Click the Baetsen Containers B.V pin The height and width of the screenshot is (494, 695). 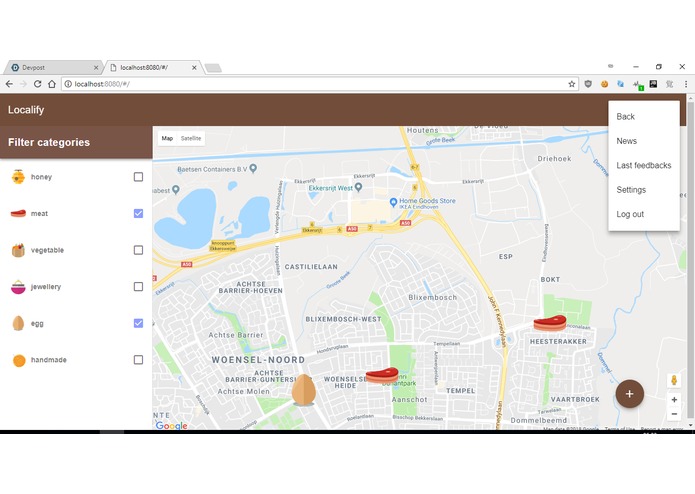click(253, 168)
